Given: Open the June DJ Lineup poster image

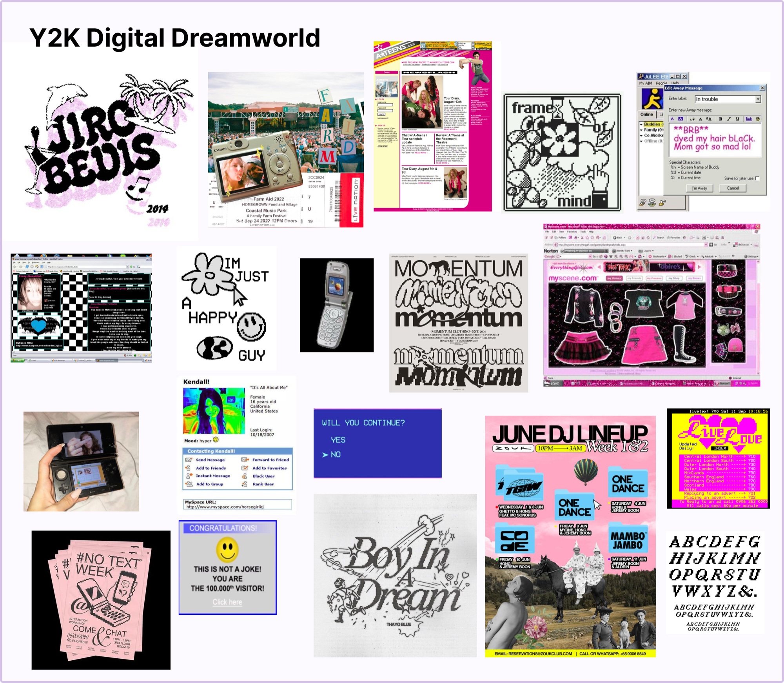Looking at the screenshot, I should (570, 536).
